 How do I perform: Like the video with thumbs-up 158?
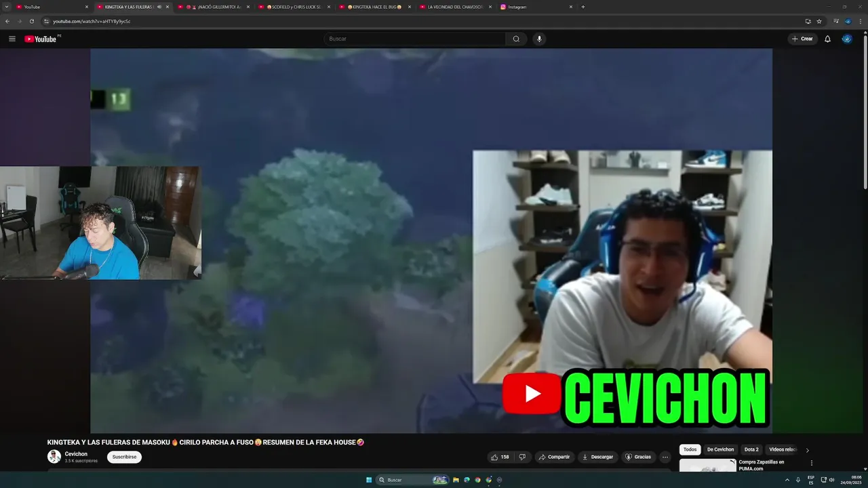coord(500,457)
